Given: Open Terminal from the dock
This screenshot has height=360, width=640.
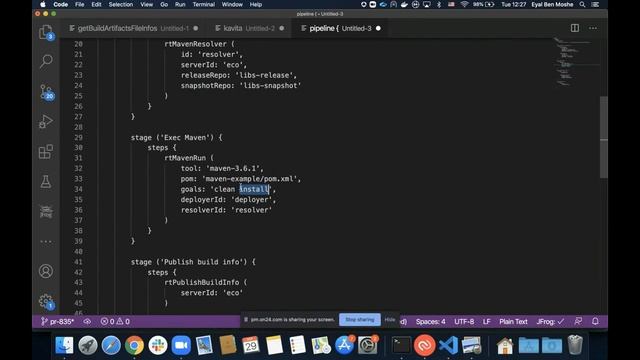Looking at the screenshot, I should click(x=401, y=345).
